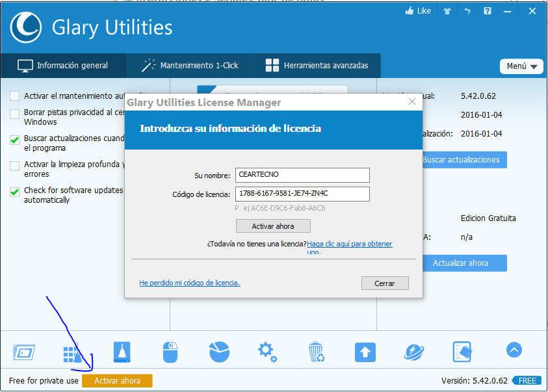Switch to Mantenimiento 1-Click tab
Image resolution: width=548 pixels, height=392 pixels.
190,65
